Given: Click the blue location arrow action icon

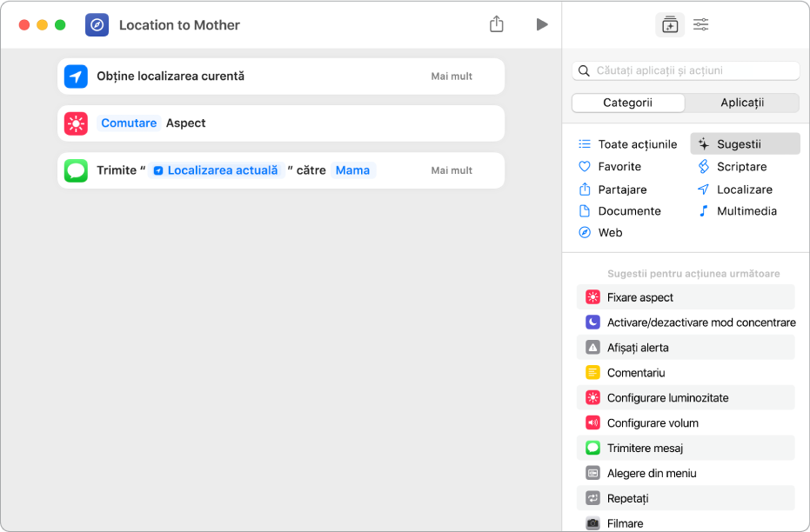Looking at the screenshot, I should [x=77, y=76].
